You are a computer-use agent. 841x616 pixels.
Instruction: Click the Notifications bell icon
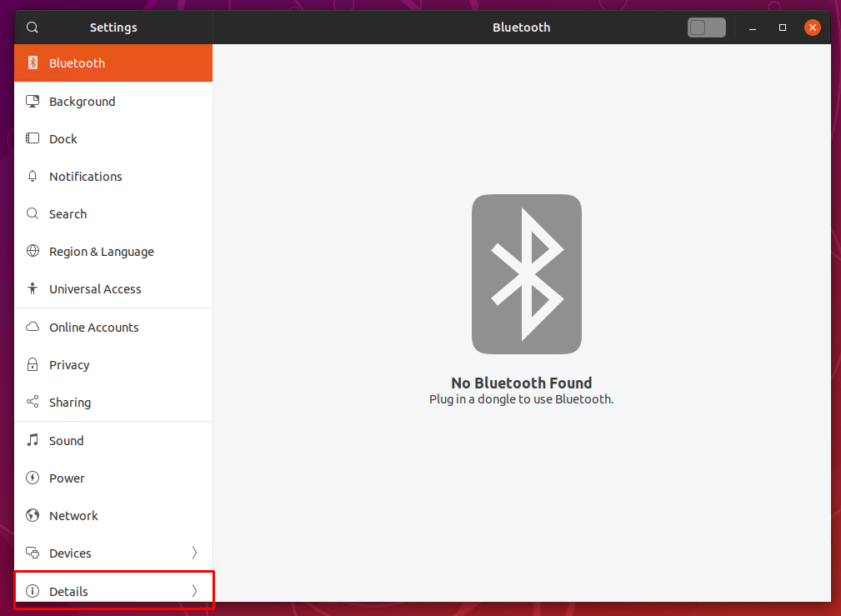33,176
